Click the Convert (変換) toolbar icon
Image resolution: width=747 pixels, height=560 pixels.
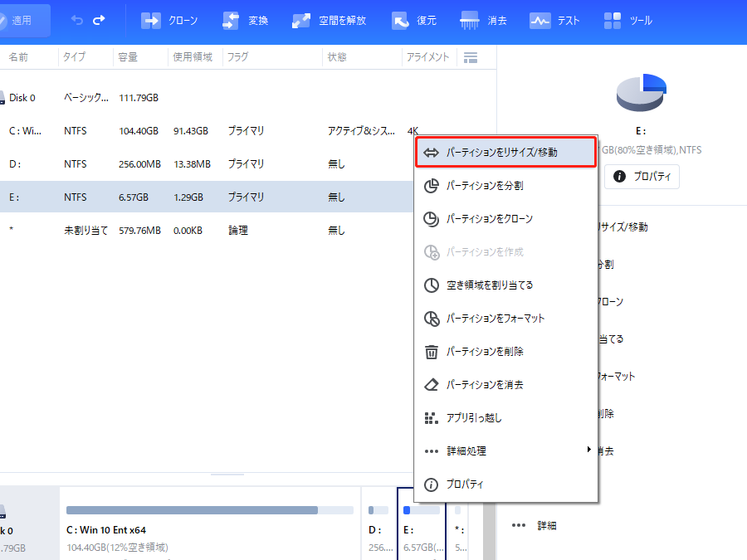232,21
